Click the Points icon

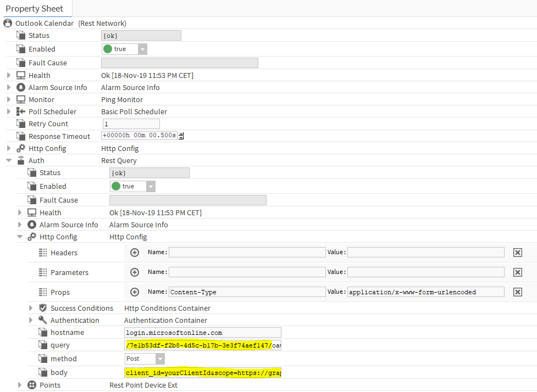click(x=32, y=385)
